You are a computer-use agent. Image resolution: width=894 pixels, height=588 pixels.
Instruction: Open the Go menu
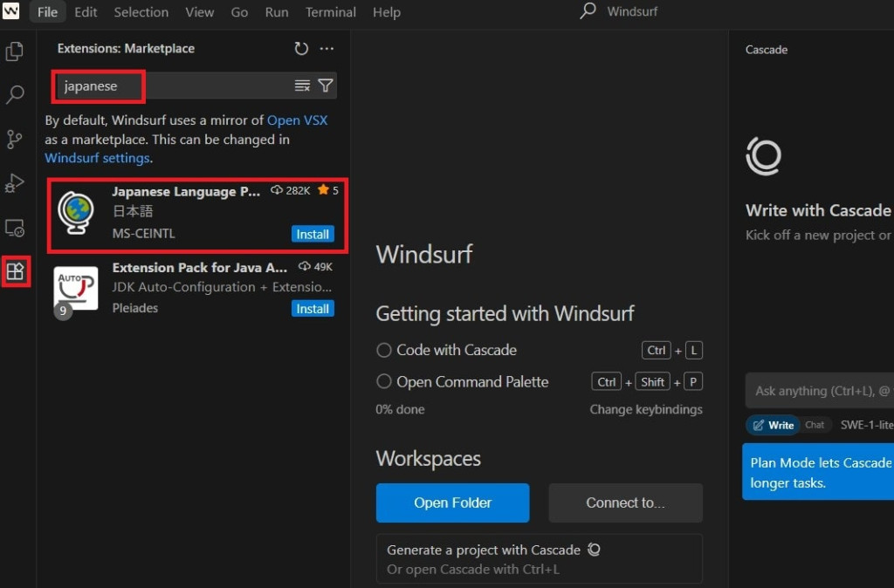click(239, 12)
